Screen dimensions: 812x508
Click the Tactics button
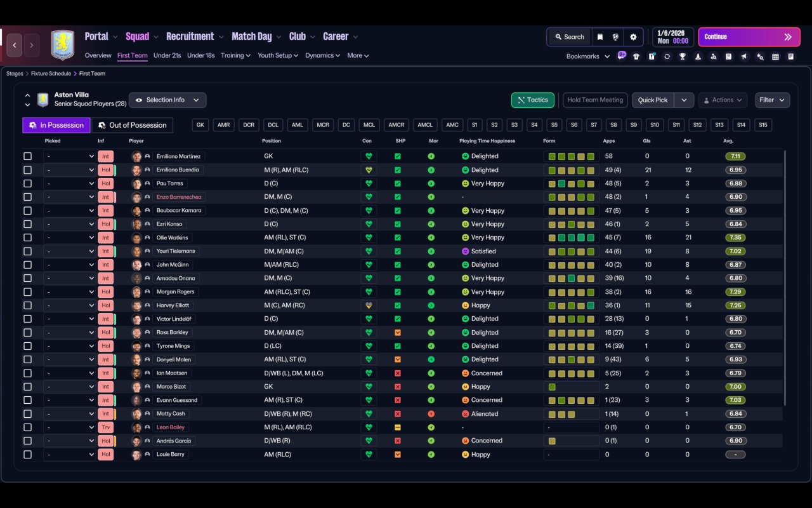(533, 100)
